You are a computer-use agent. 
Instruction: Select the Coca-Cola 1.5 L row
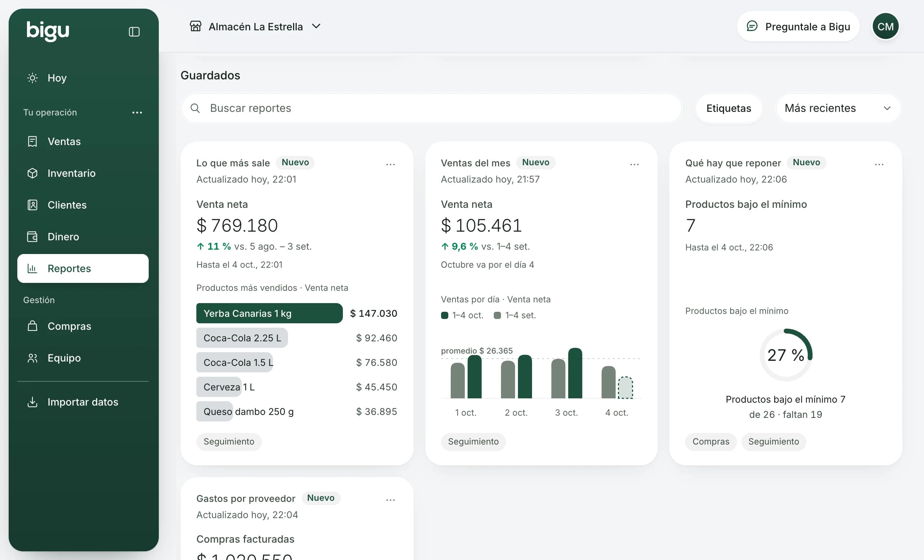297,363
